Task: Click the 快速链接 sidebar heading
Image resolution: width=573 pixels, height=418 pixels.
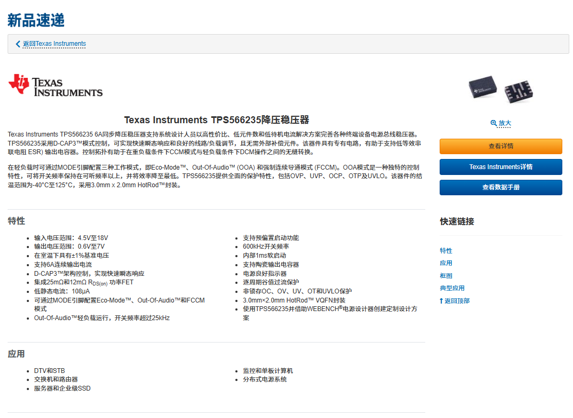Action: [457, 221]
